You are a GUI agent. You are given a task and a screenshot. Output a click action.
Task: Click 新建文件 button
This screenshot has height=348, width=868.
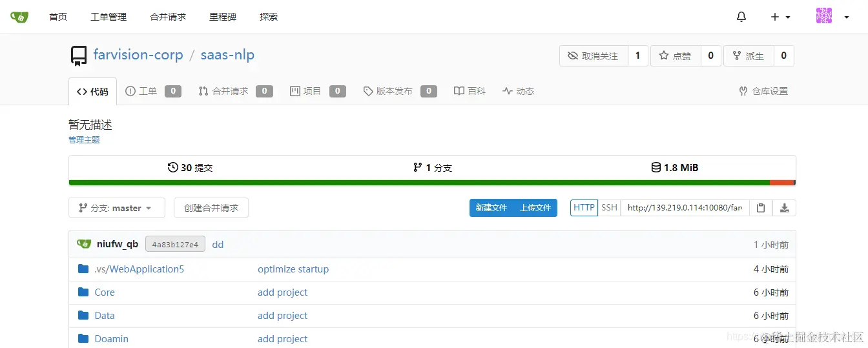[491, 208]
